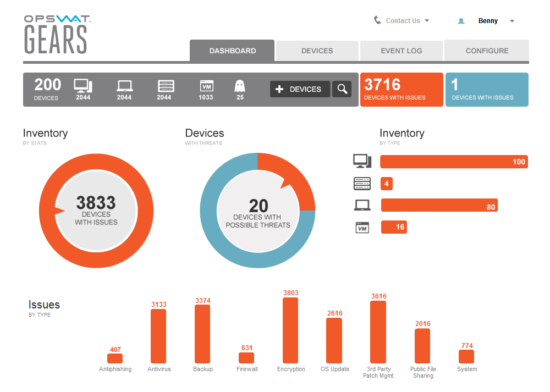Switch to the Dashboard tab
Viewport: 550px width, 392px height.
click(x=232, y=51)
